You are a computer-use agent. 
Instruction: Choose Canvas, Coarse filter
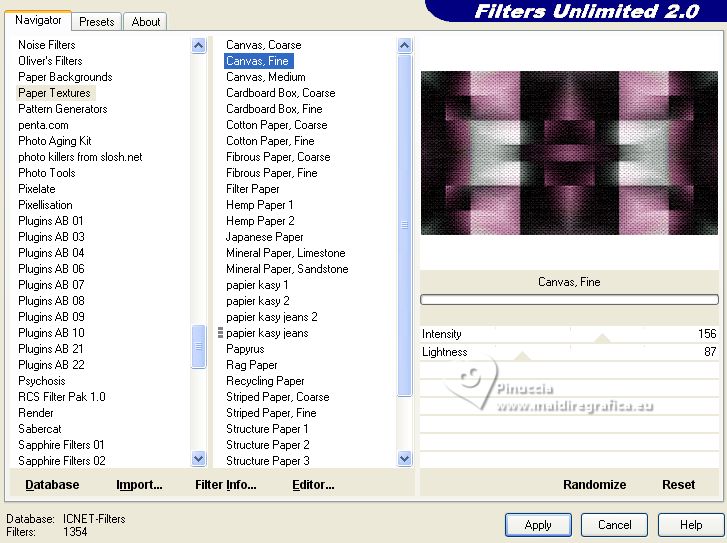[264, 45]
